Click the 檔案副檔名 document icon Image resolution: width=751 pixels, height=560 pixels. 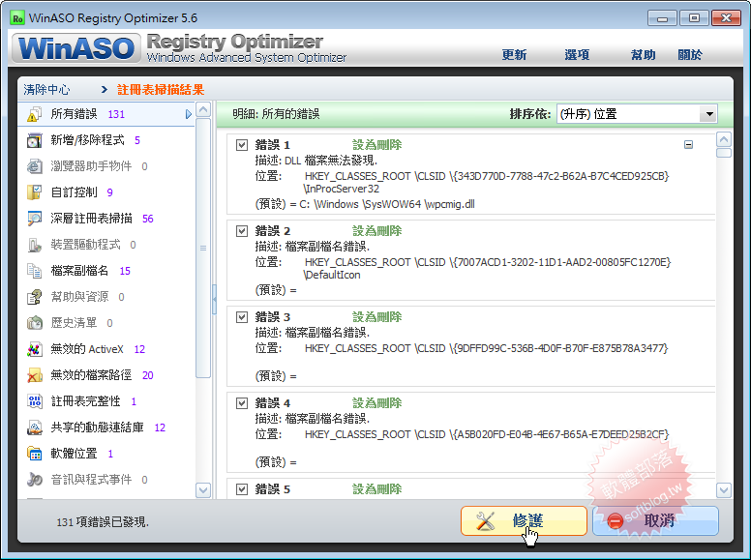pyautogui.click(x=35, y=271)
